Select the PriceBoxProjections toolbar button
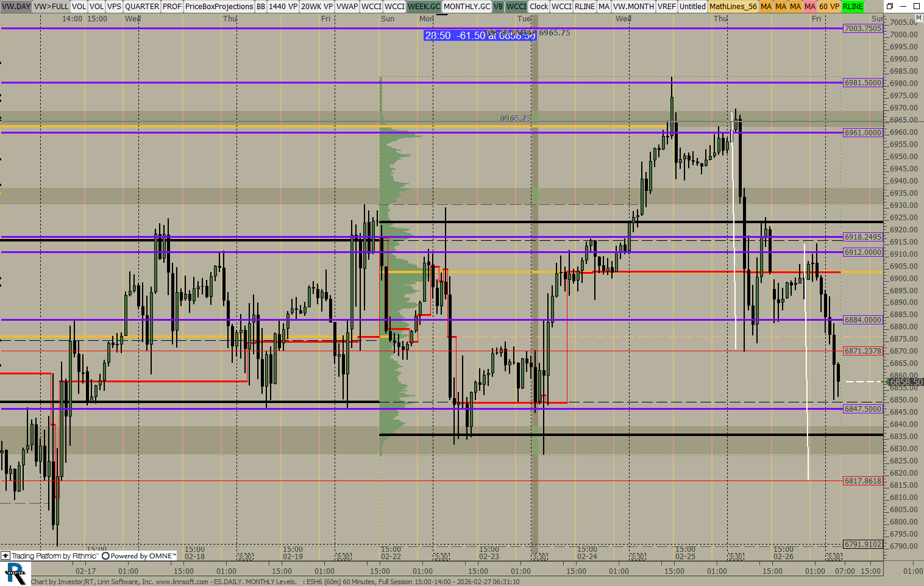The width and height of the screenshot is (924, 586). 219,6
